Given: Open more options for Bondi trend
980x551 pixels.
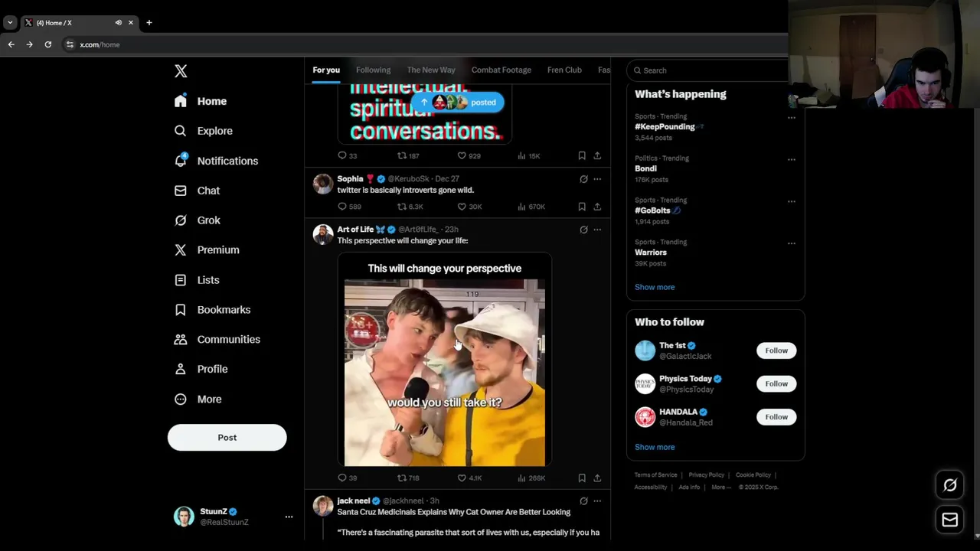Looking at the screenshot, I should pos(792,160).
